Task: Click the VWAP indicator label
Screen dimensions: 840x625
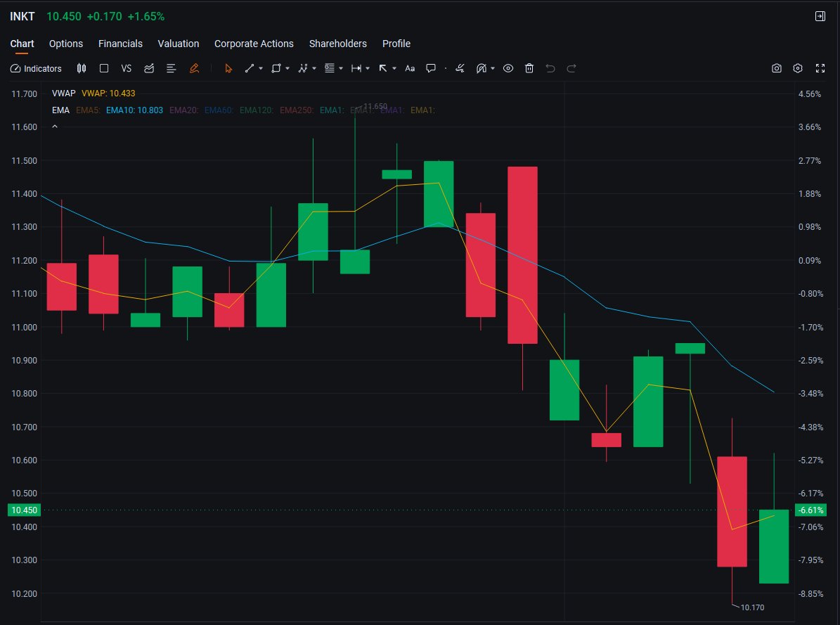Action: click(64, 94)
